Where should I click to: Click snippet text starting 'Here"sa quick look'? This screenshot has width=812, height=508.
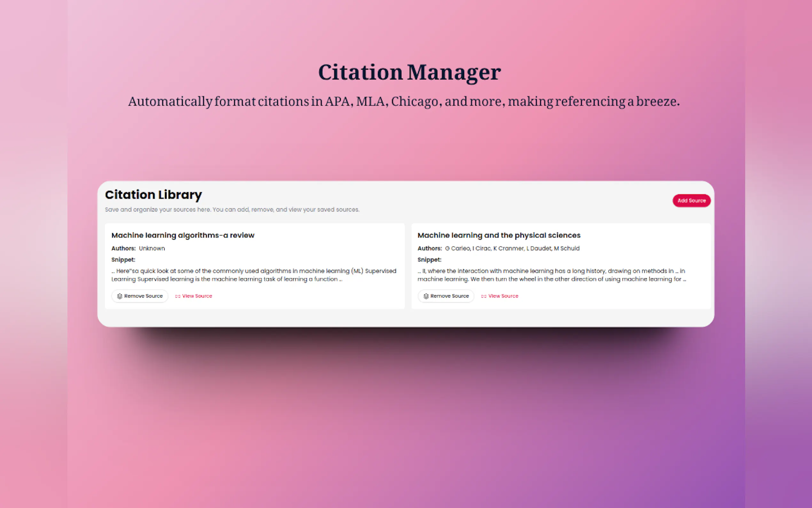[x=254, y=275]
